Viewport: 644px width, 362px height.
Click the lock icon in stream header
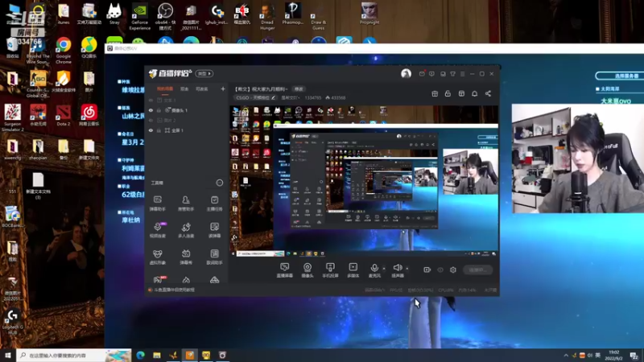pyautogui.click(x=448, y=93)
